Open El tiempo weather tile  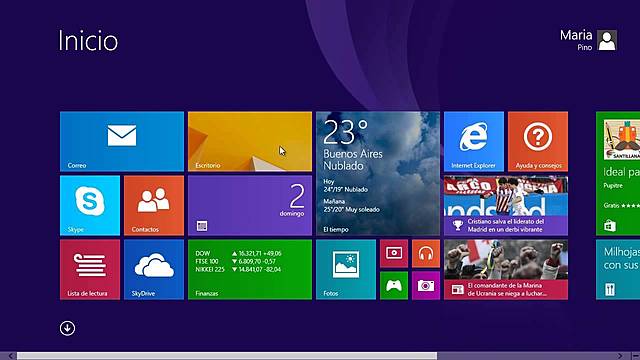point(378,173)
